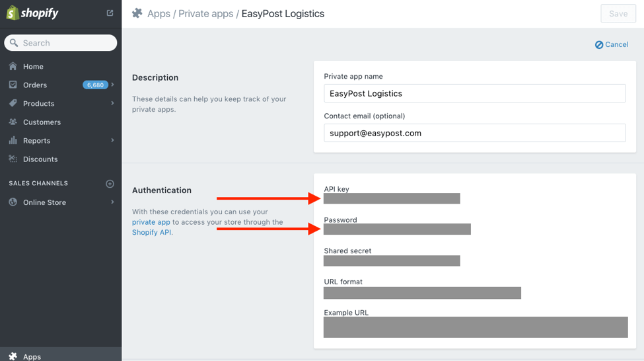Viewport: 644px width, 361px height.
Task: Click the Home house icon
Action: [x=13, y=66]
